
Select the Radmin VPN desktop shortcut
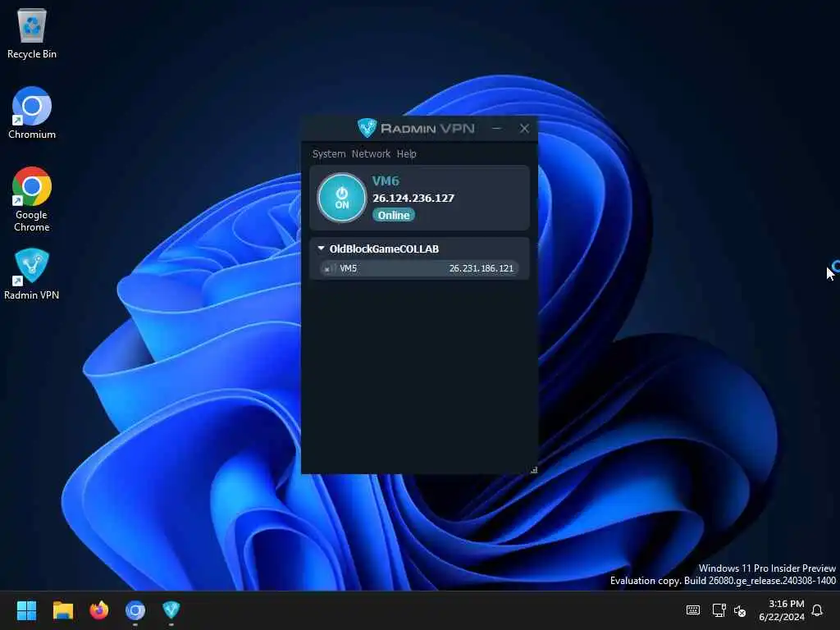(x=32, y=274)
